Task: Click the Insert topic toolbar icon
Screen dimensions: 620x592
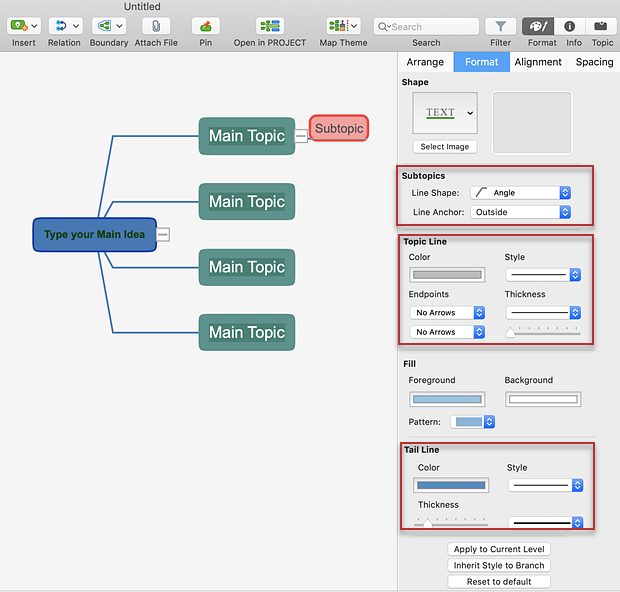Action: [x=19, y=26]
